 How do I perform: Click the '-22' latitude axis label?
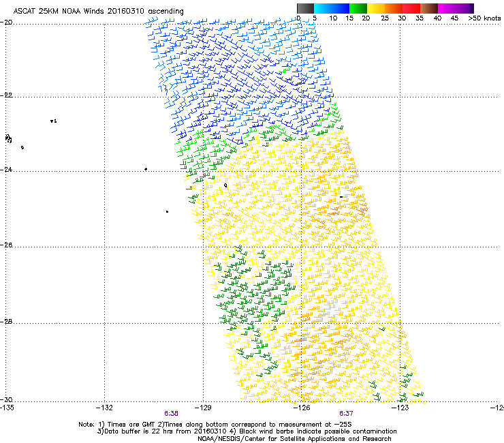pos(6,95)
